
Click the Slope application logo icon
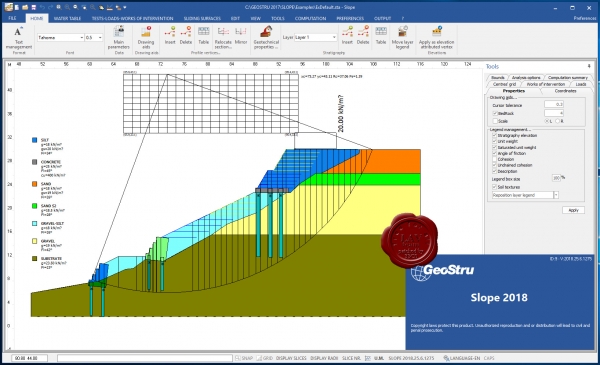pos(8,7)
